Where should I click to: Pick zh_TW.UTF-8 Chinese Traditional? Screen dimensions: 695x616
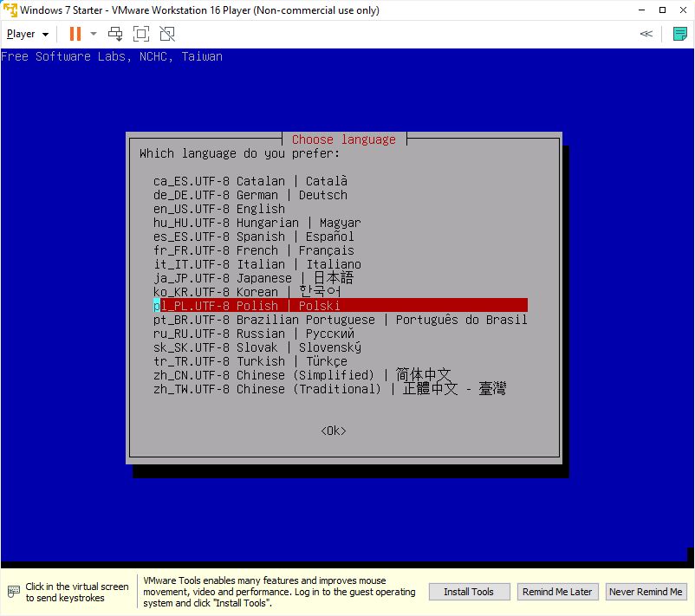pyautogui.click(x=329, y=389)
